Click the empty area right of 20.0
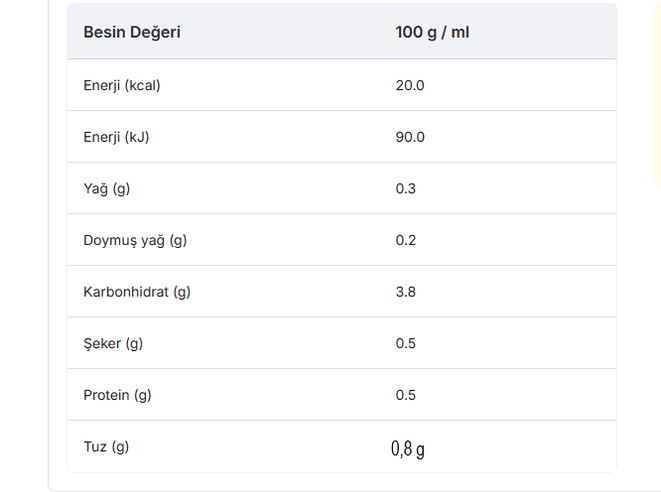Screen dimensions: 661x492 [x=521, y=85]
